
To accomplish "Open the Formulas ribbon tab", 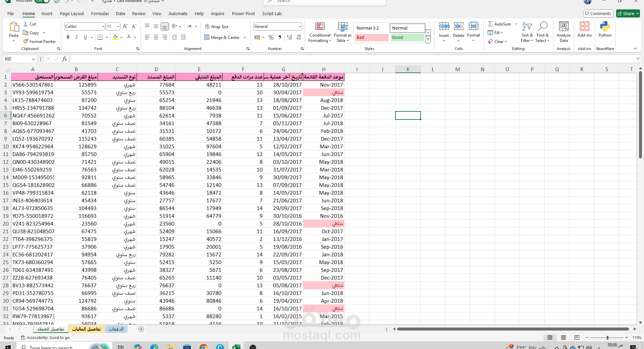I will click(x=100, y=14).
